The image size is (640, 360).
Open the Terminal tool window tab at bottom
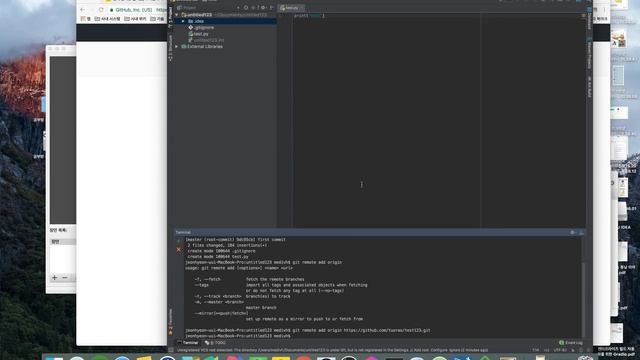[x=188, y=343]
